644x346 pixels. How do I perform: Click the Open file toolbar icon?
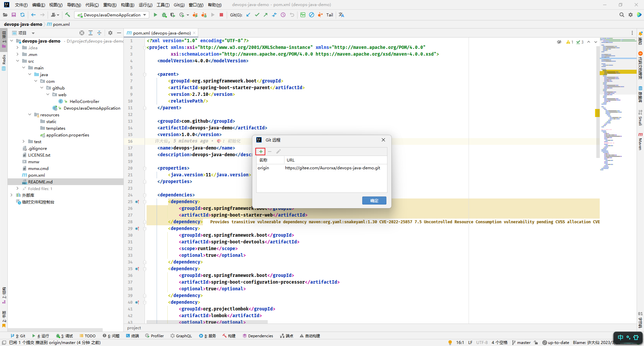(5, 15)
